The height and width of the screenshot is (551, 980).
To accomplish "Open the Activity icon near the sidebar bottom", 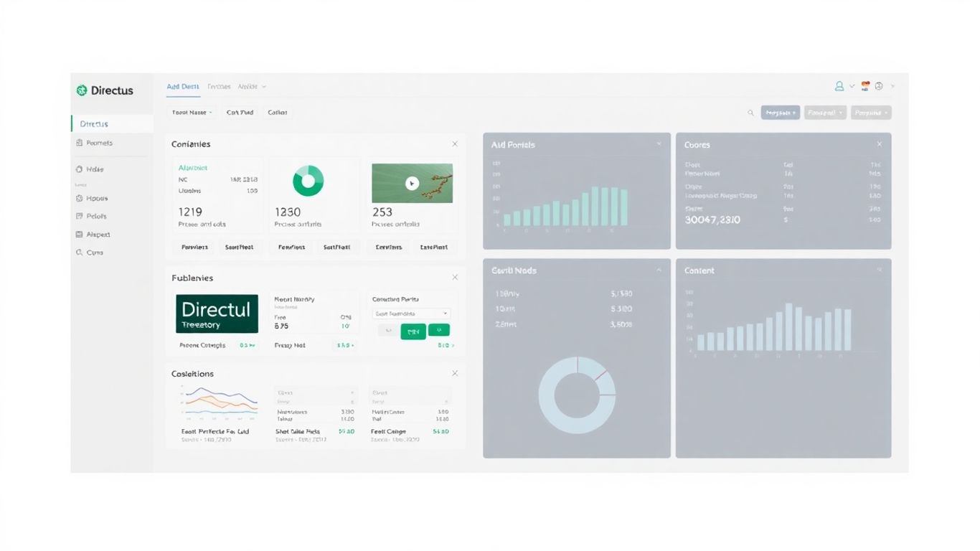I will pos(80,234).
